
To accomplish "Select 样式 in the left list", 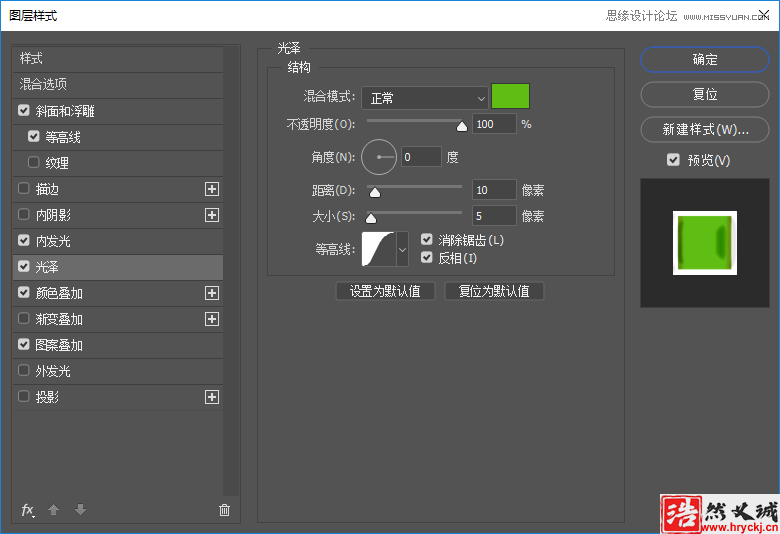I will [117, 59].
